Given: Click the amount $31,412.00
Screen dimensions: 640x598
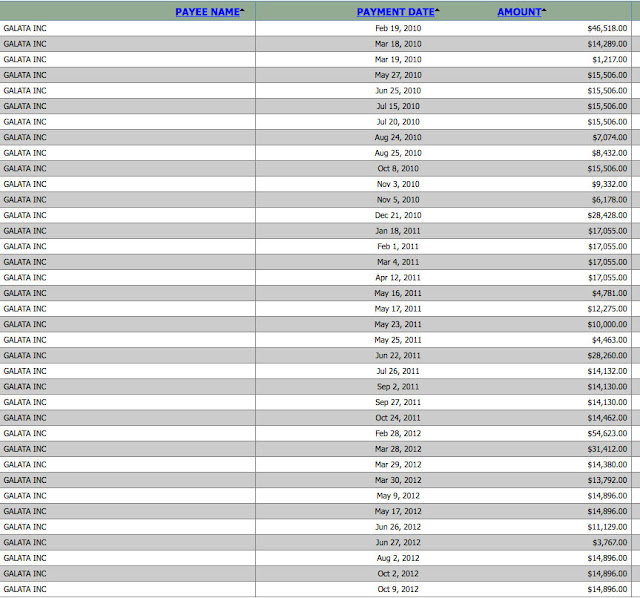Looking at the screenshot, I should click(x=607, y=449).
